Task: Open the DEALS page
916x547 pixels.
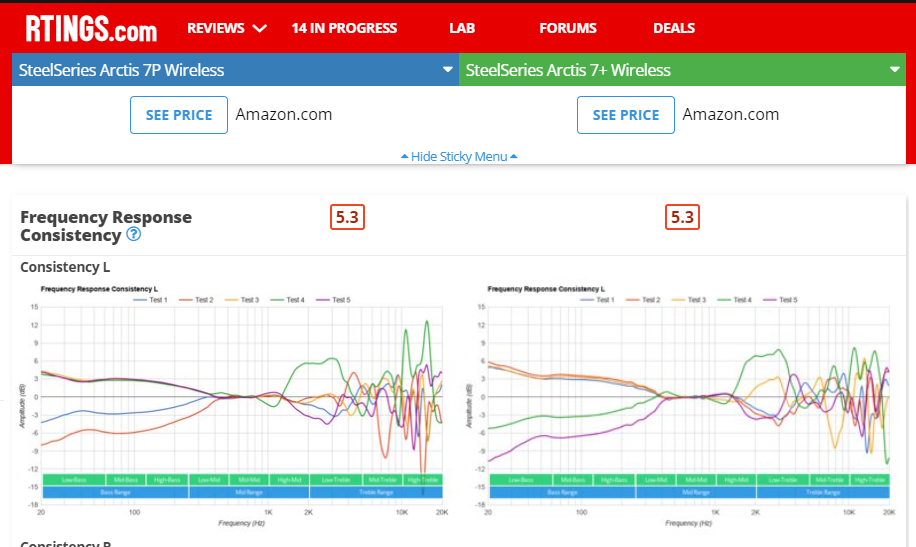Action: (x=674, y=28)
